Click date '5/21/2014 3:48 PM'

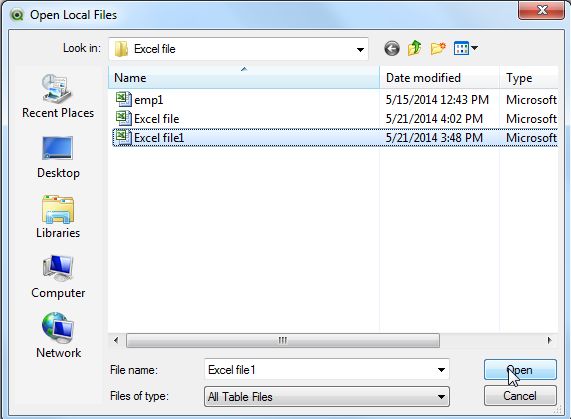pyautogui.click(x=434, y=138)
